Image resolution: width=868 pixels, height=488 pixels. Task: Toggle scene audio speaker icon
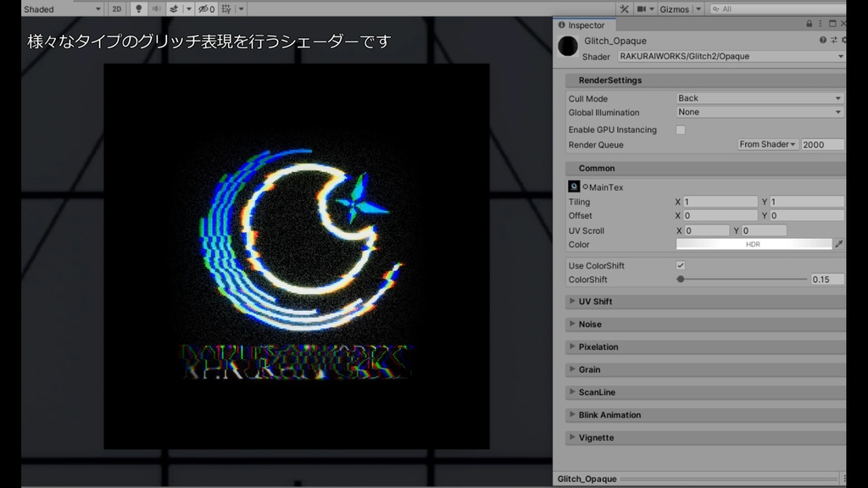click(157, 8)
